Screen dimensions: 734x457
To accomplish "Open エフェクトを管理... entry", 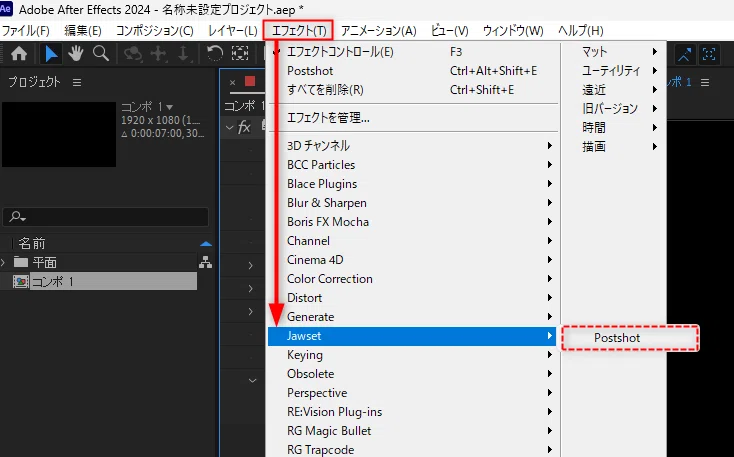I will (x=413, y=118).
